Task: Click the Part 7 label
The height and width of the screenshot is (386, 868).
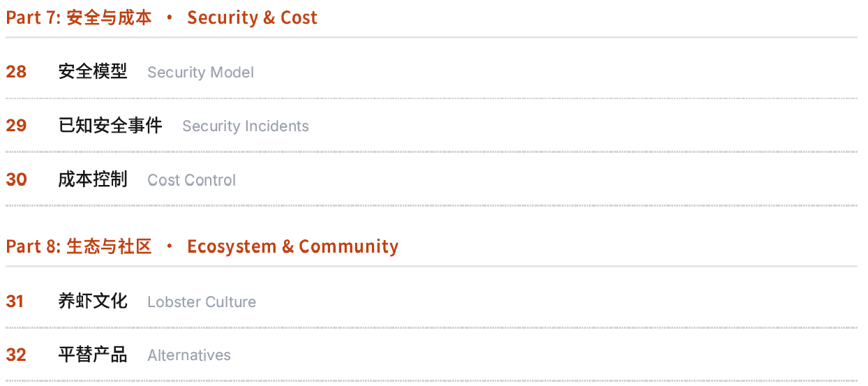Action: click(33, 18)
